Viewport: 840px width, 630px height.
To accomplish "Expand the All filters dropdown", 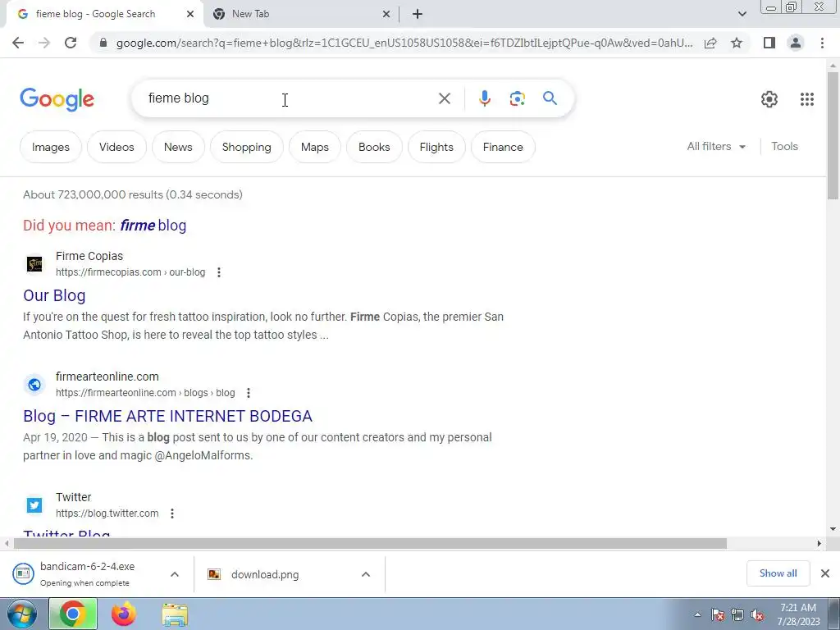I will tap(716, 146).
